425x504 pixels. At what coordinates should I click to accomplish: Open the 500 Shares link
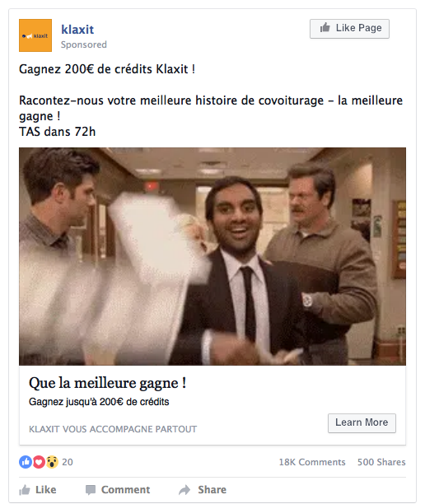click(381, 462)
